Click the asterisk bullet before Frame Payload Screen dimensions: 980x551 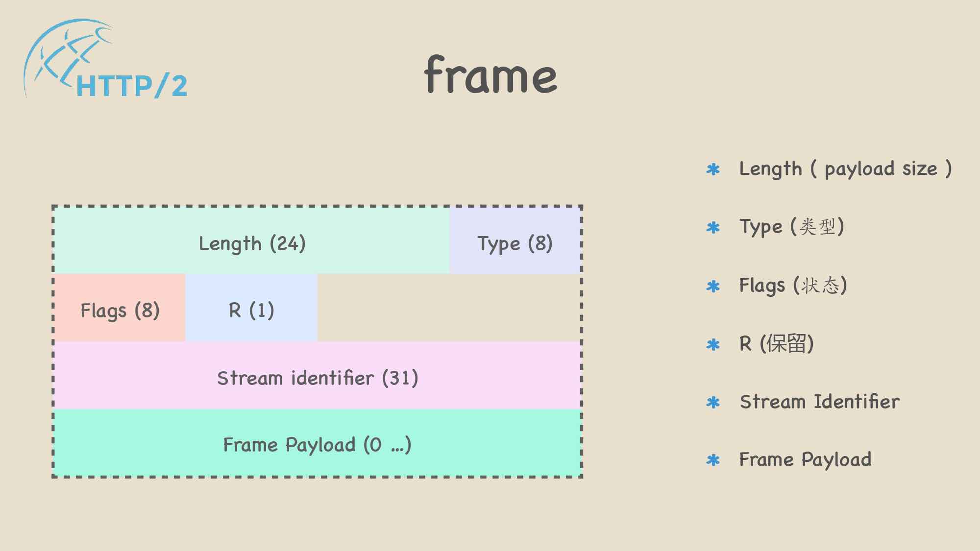tap(713, 460)
